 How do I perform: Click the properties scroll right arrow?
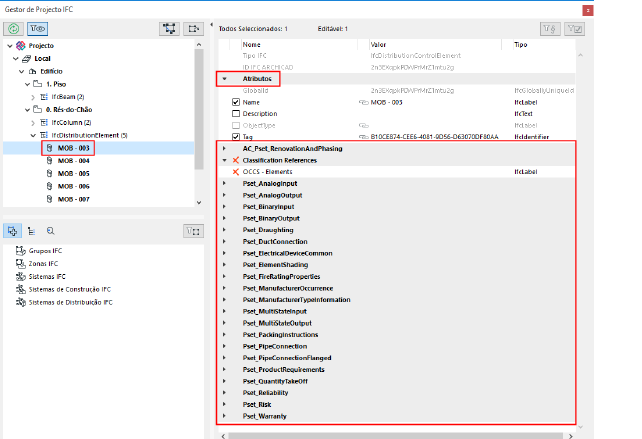571,436
